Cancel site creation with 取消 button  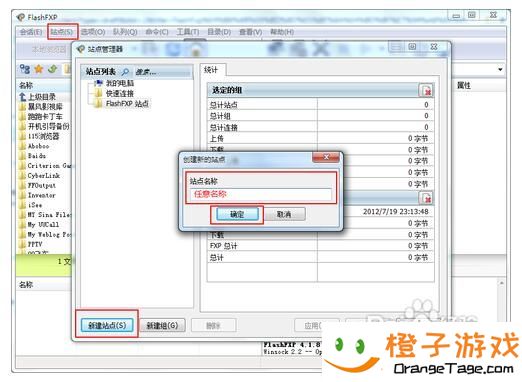point(284,214)
